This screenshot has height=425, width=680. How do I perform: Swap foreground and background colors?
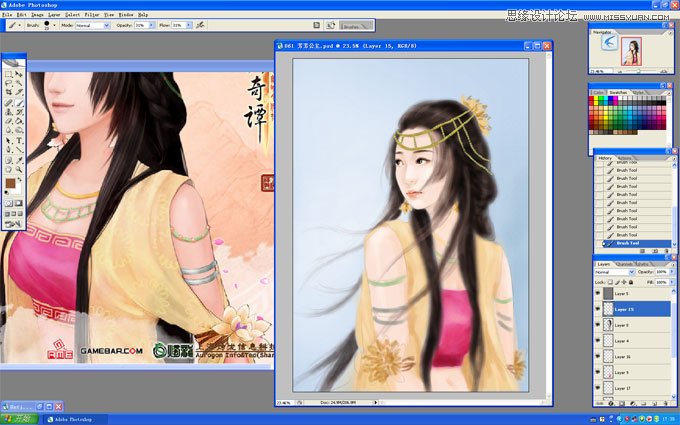point(19,179)
